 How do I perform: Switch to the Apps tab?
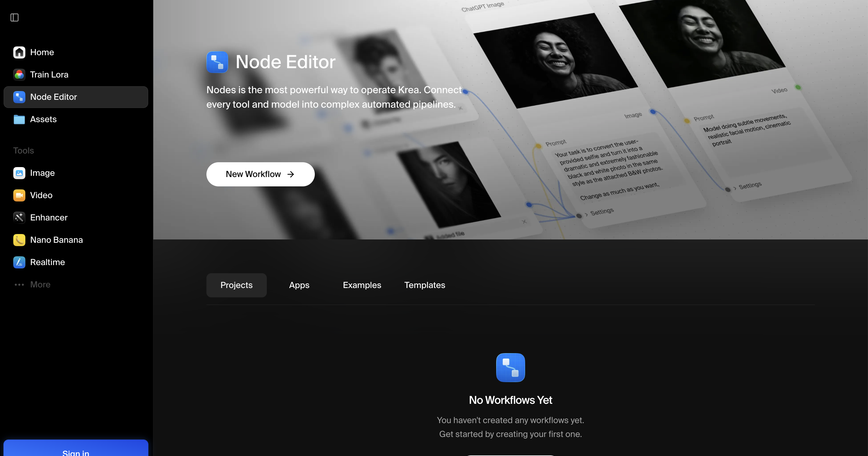click(x=299, y=285)
